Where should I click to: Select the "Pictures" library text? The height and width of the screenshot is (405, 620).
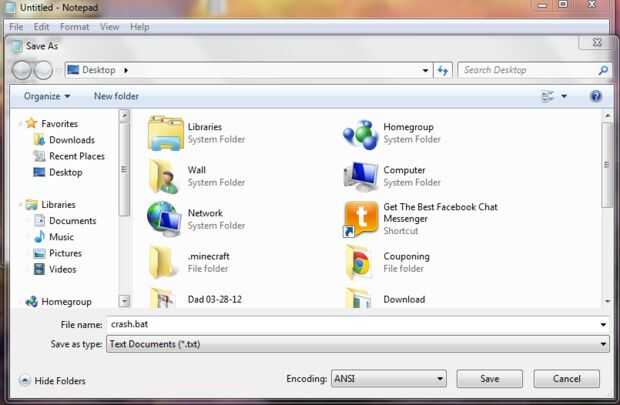(x=65, y=253)
